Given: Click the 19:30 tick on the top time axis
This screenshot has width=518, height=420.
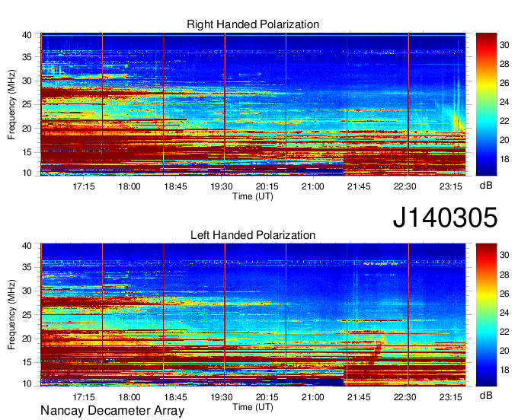Looking at the screenshot, I should [x=222, y=186].
